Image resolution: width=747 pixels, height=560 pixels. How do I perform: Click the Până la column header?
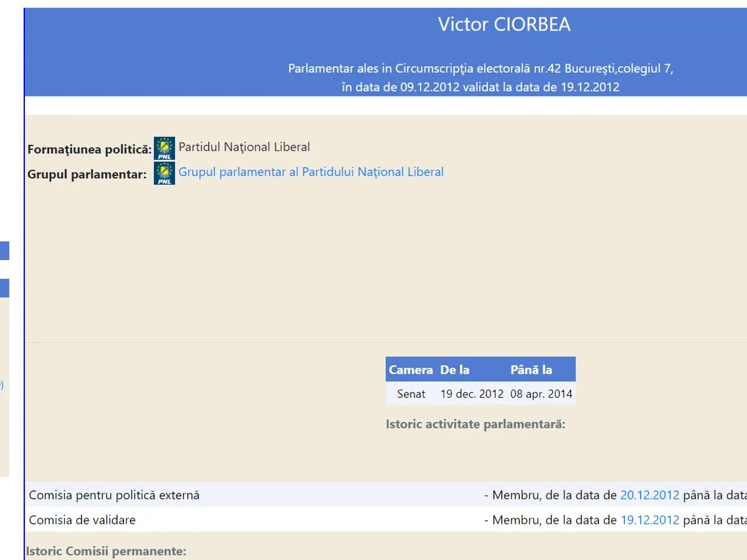tap(531, 370)
